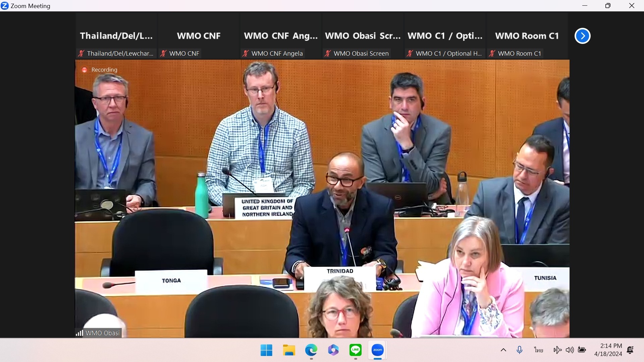The width and height of the screenshot is (644, 362).
Task: Switch Thai input language indicator
Action: point(538,350)
